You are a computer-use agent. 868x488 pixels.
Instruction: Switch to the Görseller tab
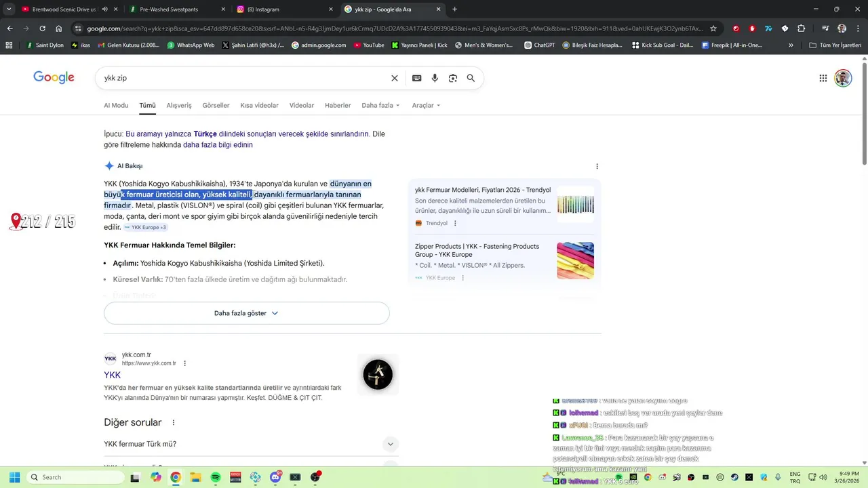click(x=216, y=105)
